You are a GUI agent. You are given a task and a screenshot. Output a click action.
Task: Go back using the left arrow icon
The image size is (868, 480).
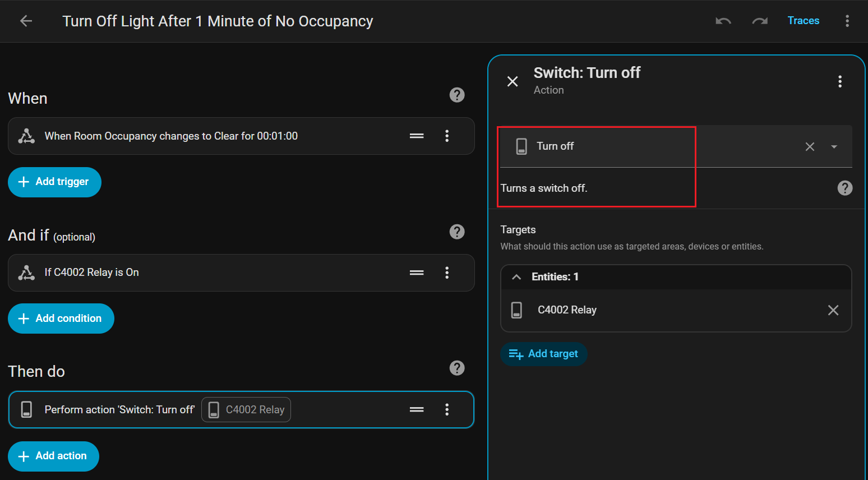pos(26,21)
